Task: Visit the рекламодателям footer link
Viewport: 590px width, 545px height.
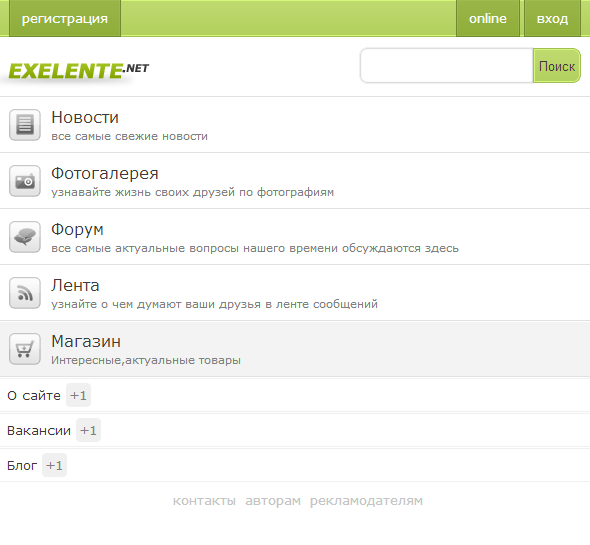Action: [x=366, y=501]
